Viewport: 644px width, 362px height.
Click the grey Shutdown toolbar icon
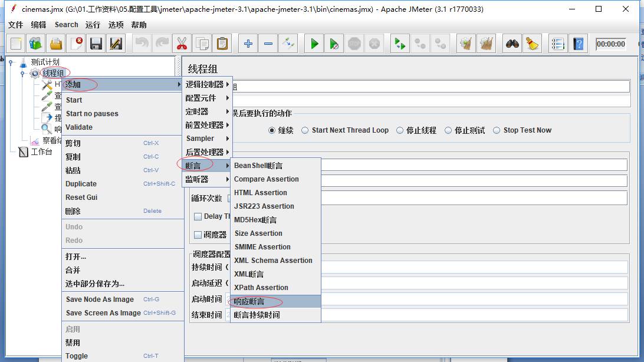click(374, 44)
